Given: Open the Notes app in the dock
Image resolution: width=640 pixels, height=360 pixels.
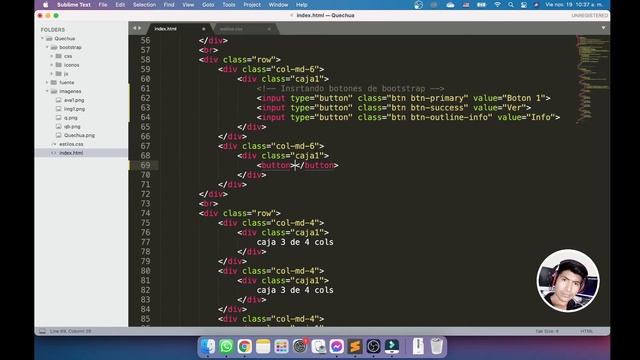Looking at the screenshot, I should 263,347.
